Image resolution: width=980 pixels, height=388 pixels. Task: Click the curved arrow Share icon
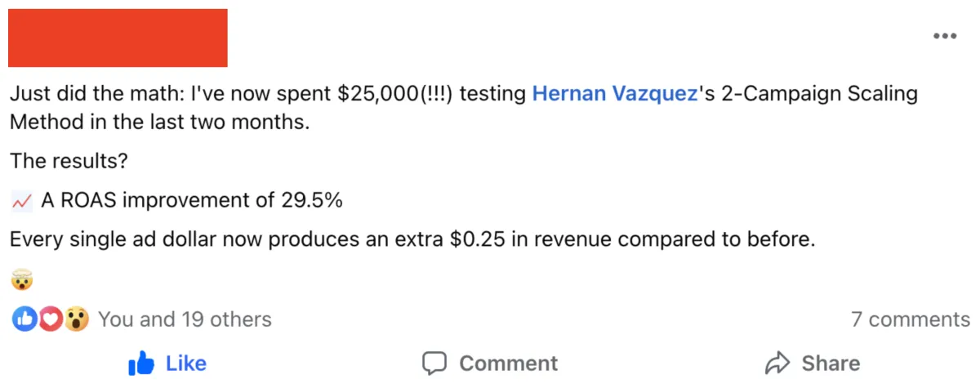click(777, 363)
